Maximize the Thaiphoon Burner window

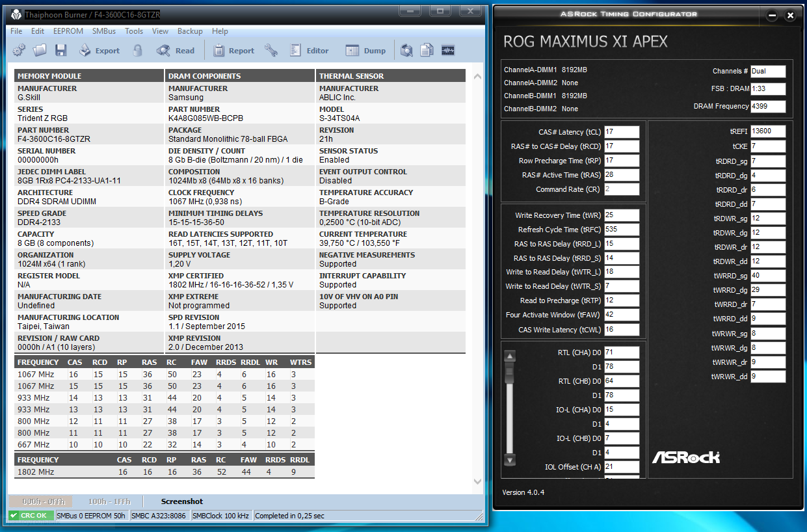point(440,11)
